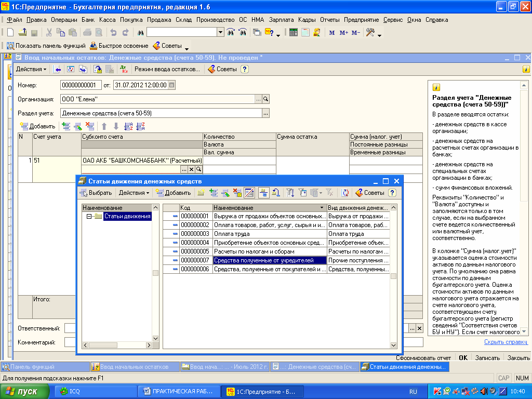This screenshot has height=399, width=532.
Task: Click the calendar picker next to date field
Action: [171, 85]
